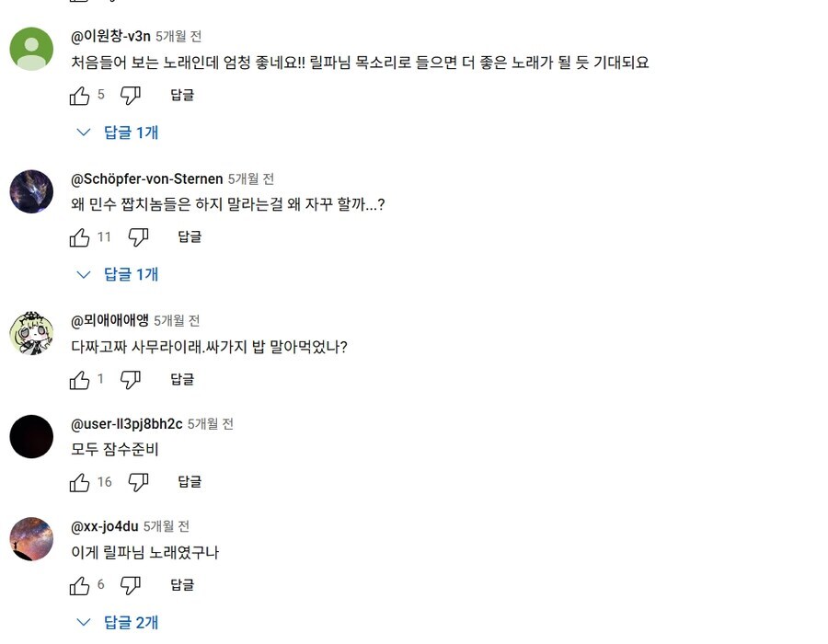Like @xx-jo4du's comment
This screenshot has width=828, height=644.
coord(79,584)
